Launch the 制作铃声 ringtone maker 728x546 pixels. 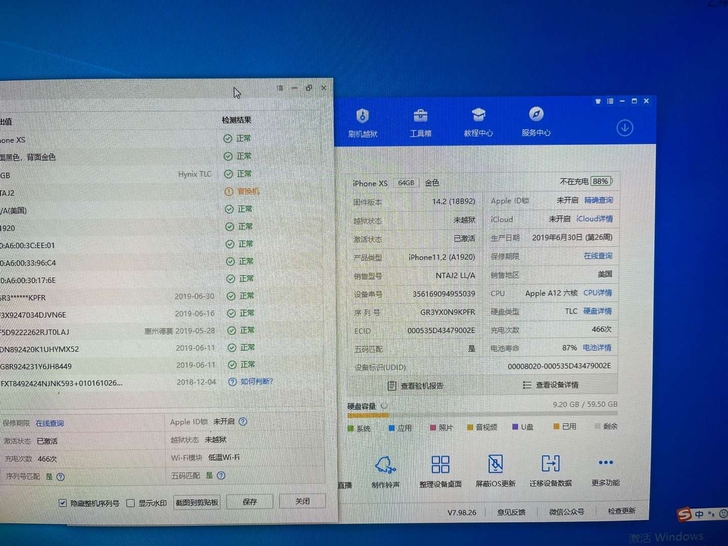pyautogui.click(x=385, y=471)
